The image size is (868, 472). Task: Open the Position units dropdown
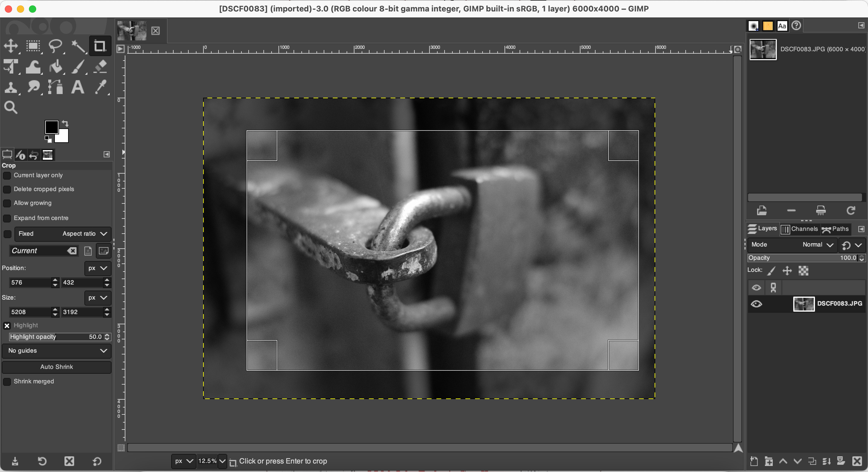pos(97,268)
